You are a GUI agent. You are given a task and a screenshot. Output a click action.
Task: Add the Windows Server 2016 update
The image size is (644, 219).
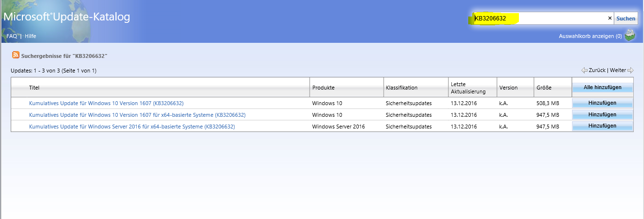pos(602,126)
